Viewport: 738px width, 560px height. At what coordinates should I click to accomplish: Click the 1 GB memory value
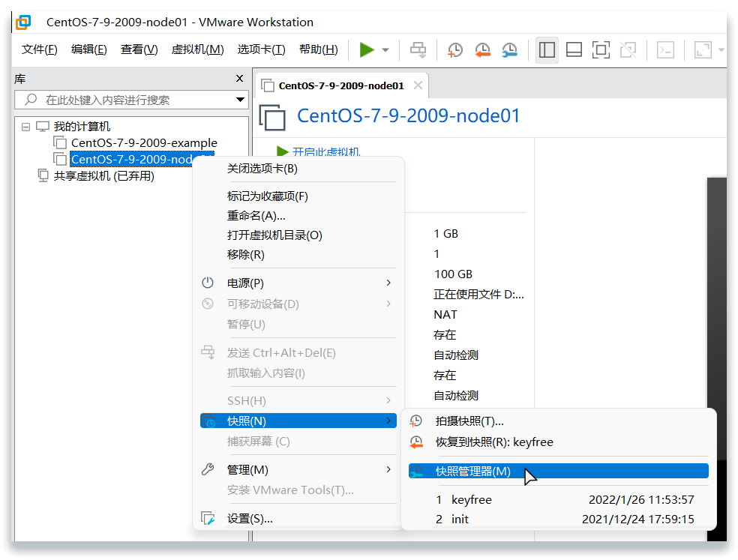pyautogui.click(x=445, y=234)
